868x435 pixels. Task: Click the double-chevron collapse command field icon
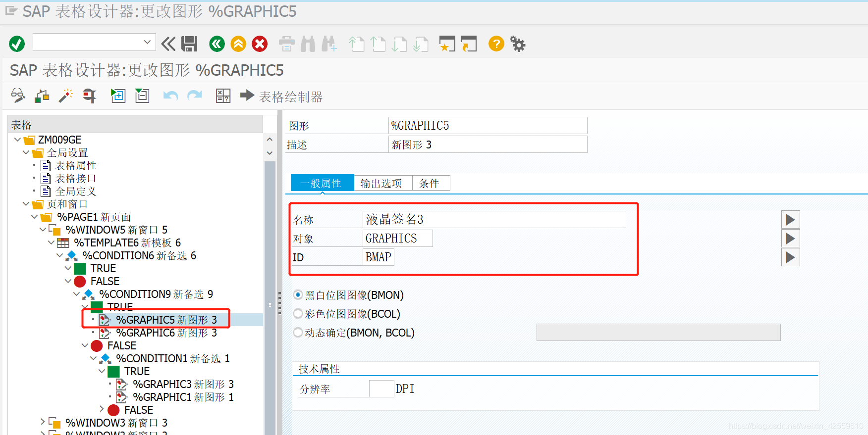[x=168, y=44]
